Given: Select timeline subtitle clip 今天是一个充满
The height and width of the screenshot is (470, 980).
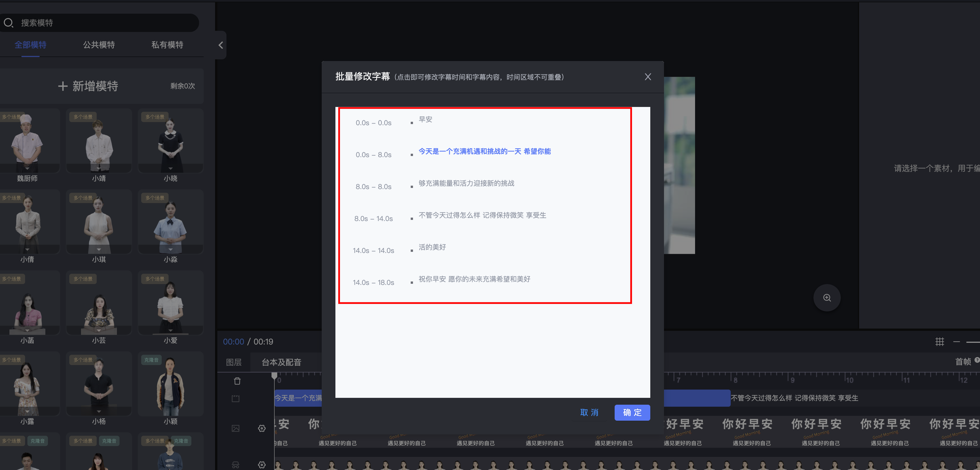Looking at the screenshot, I should pyautogui.click(x=298, y=398).
